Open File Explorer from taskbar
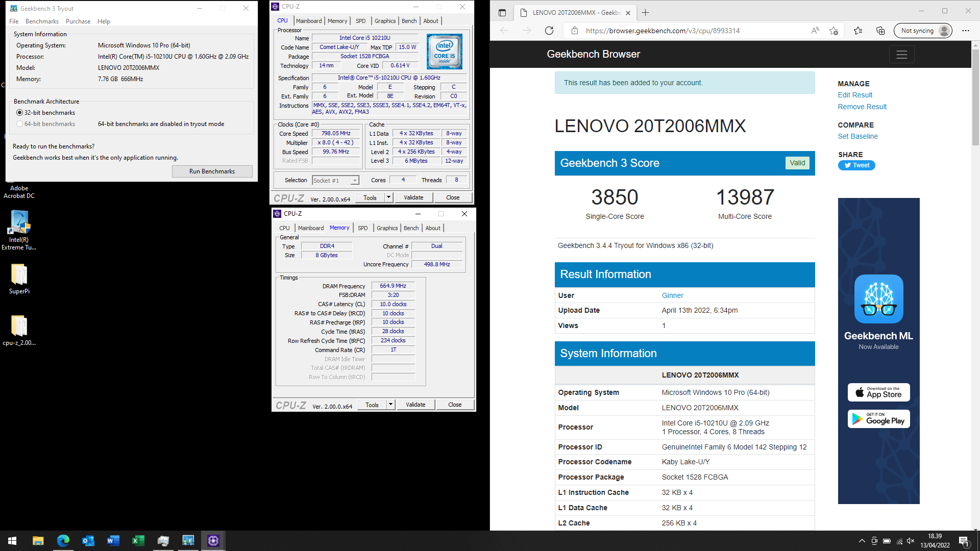This screenshot has width=980, height=551. pos(38,541)
